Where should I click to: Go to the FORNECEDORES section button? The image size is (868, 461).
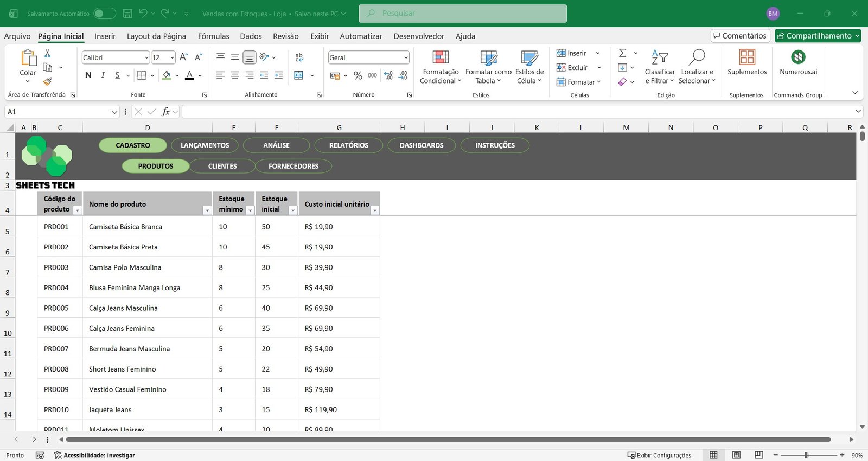point(293,166)
